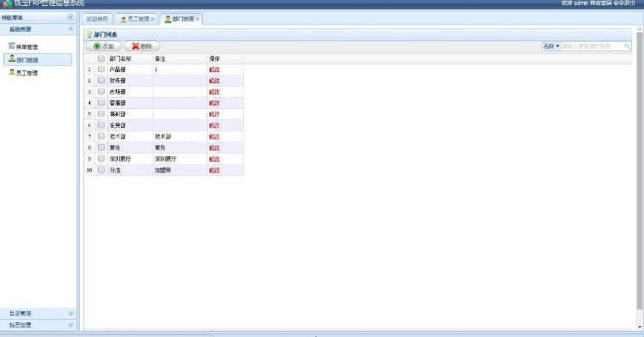Open 员工管理 in the navigation sidebar

[x=23, y=73]
